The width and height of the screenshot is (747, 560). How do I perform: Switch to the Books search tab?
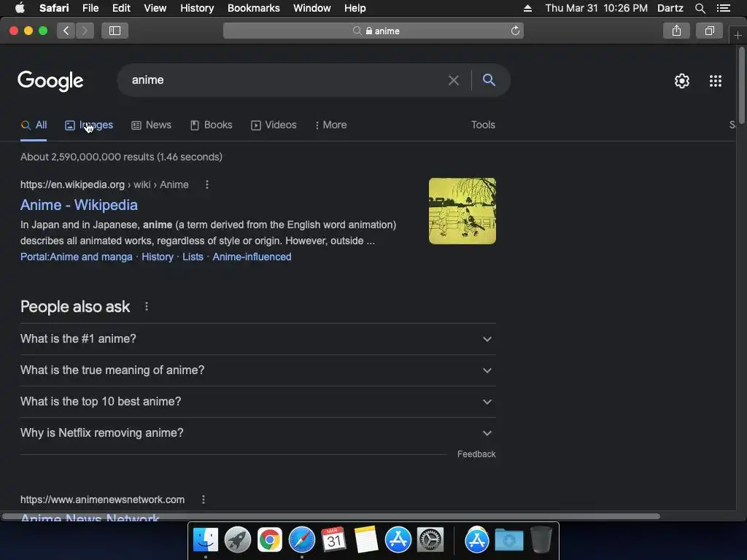211,125
